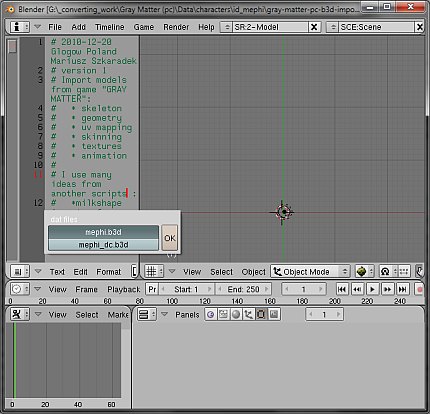The width and height of the screenshot is (430, 414).
Task: Switch to Editing panel context icon
Action: tap(261, 314)
